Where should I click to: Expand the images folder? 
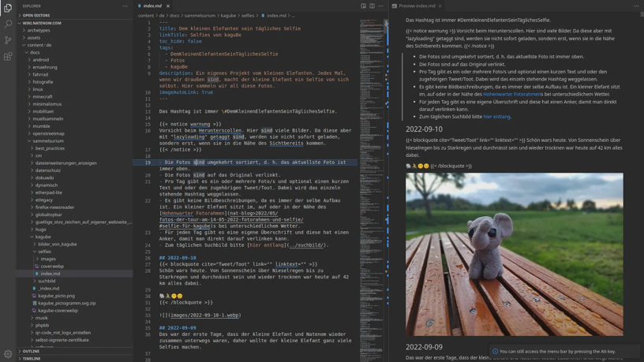(x=48, y=259)
